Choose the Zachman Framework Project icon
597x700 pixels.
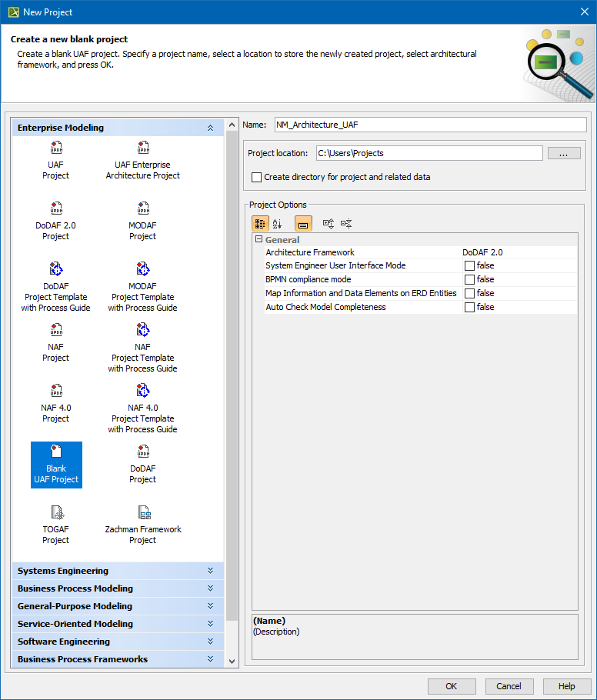(x=143, y=513)
